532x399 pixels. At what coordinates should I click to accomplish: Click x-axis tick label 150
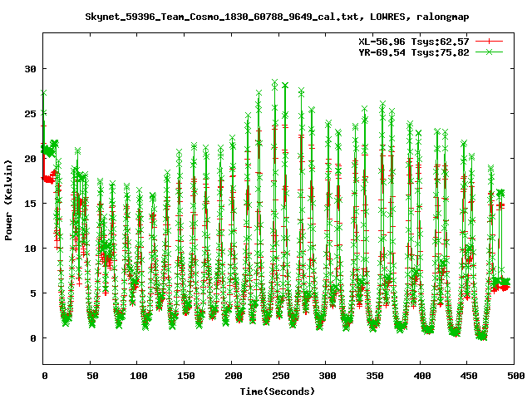pyautogui.click(x=186, y=376)
